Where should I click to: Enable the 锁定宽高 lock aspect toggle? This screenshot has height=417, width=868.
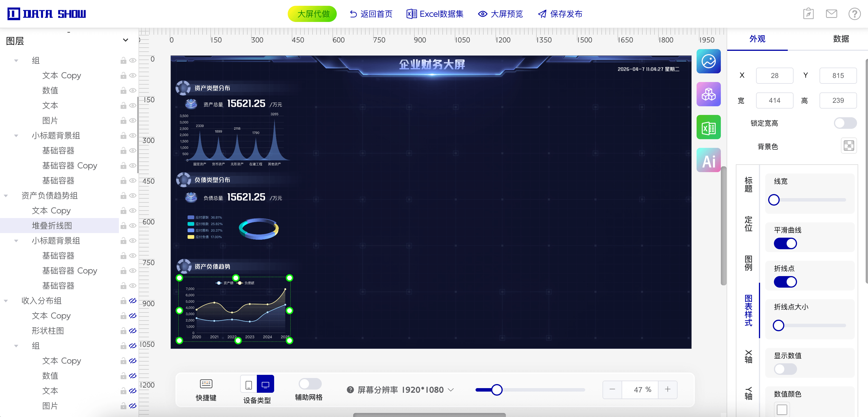845,123
